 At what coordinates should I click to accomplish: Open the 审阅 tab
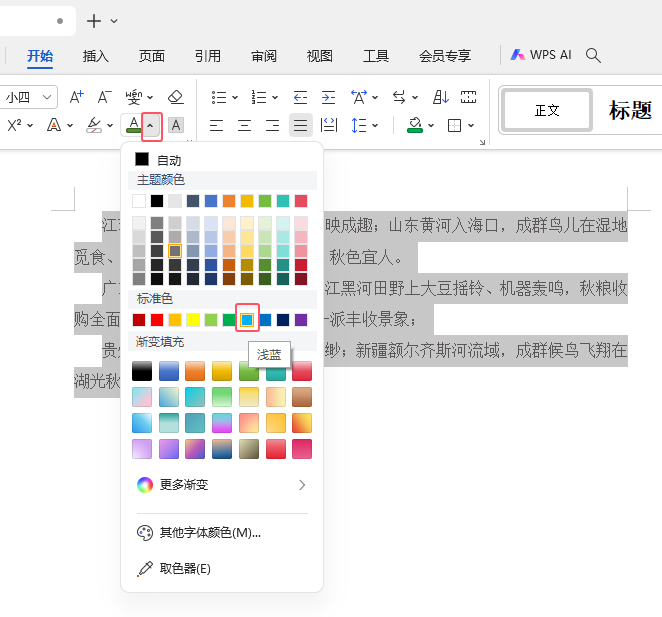pyautogui.click(x=264, y=55)
